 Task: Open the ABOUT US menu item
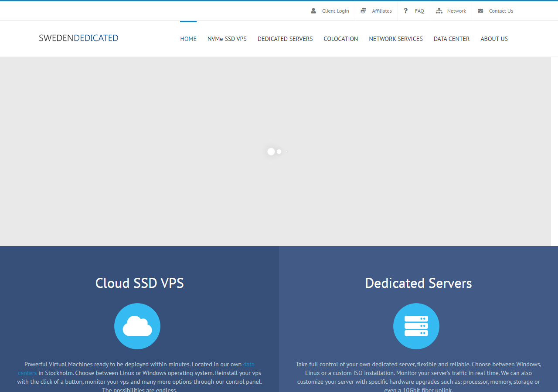click(494, 39)
